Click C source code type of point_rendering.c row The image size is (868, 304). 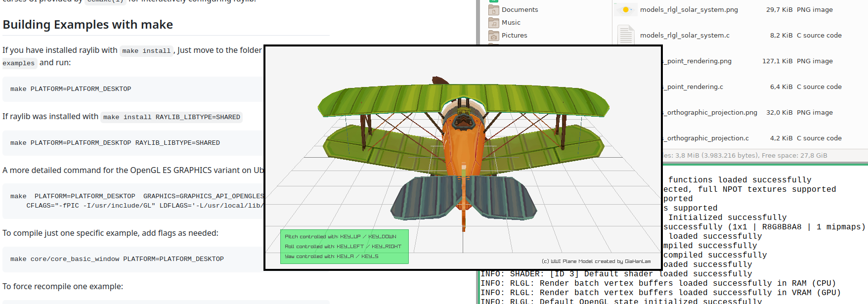tap(819, 87)
